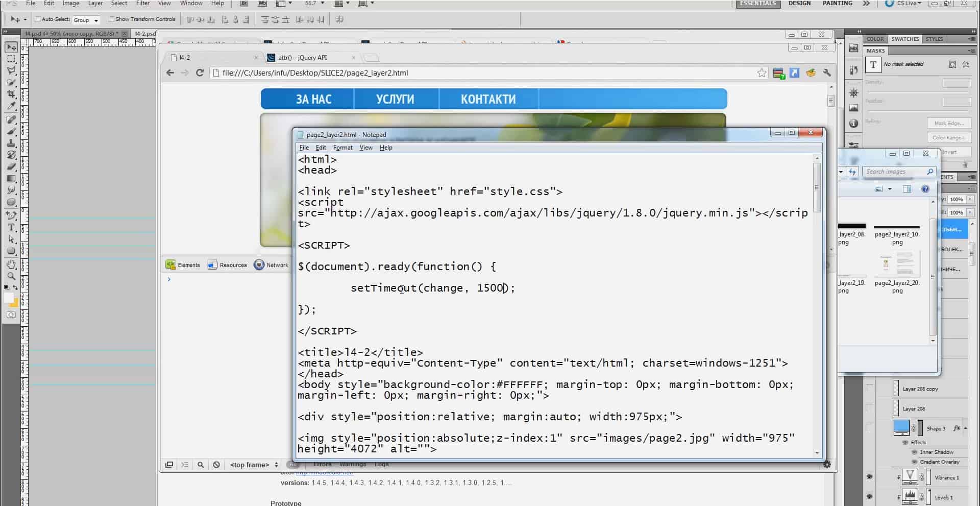Image resolution: width=980 pixels, height=506 pixels.
Task: Open Chrome wrench settings menu
Action: 827,73
